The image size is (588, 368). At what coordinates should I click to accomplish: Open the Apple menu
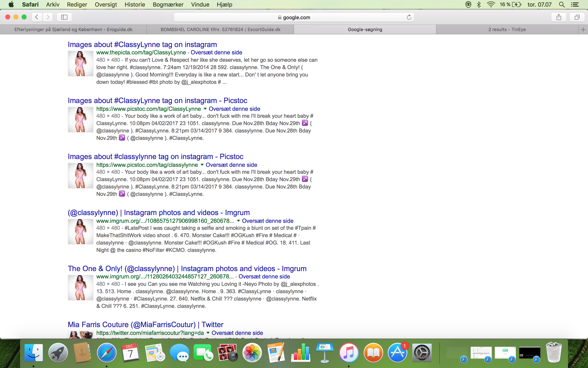tap(11, 4)
